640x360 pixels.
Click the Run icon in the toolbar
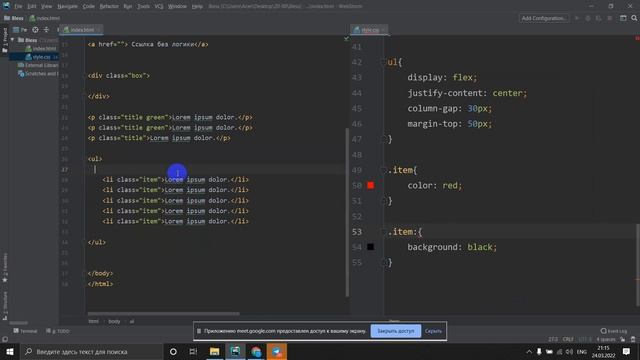click(x=577, y=18)
